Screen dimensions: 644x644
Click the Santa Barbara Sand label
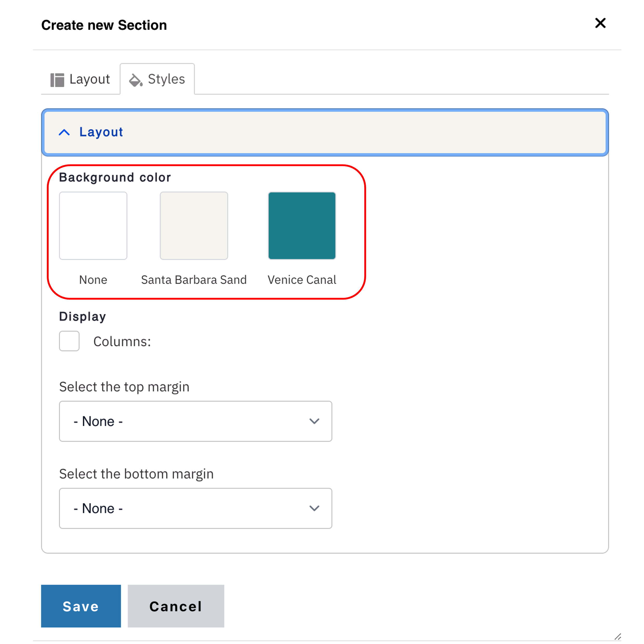pos(194,280)
